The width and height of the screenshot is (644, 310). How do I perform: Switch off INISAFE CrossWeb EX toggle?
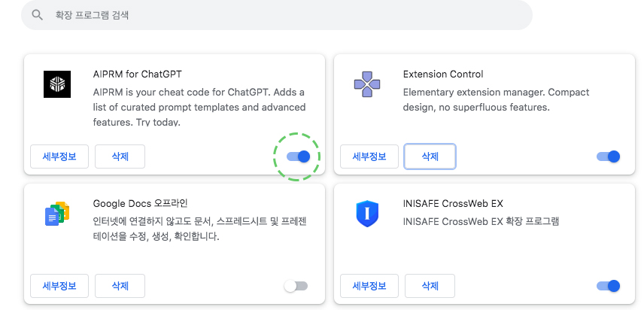coord(609,286)
